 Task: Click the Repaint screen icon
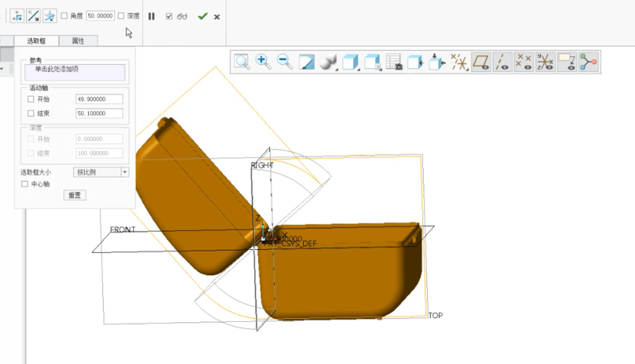point(306,62)
